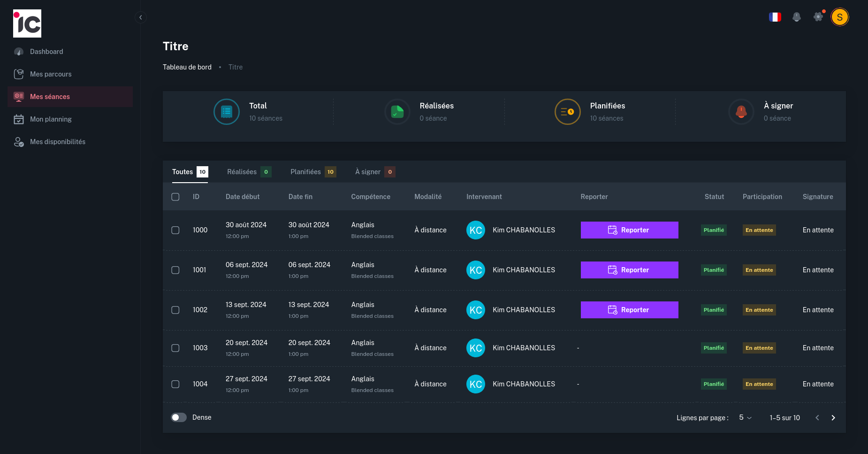Click Reporter button for session 1000

click(x=629, y=230)
